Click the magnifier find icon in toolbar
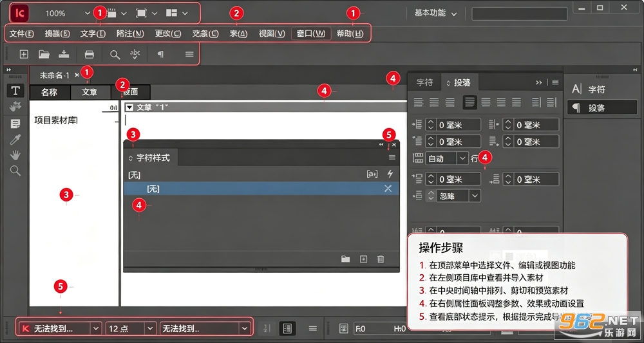644x343 pixels. (x=115, y=55)
